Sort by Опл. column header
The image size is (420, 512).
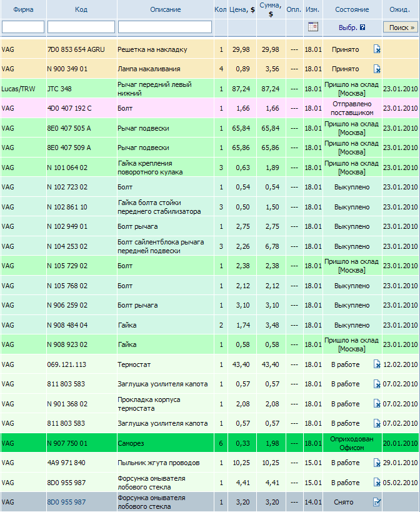point(294,9)
